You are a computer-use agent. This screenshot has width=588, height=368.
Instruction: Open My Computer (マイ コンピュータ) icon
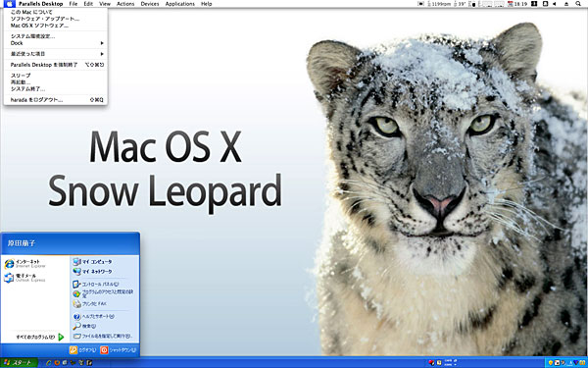(92, 262)
